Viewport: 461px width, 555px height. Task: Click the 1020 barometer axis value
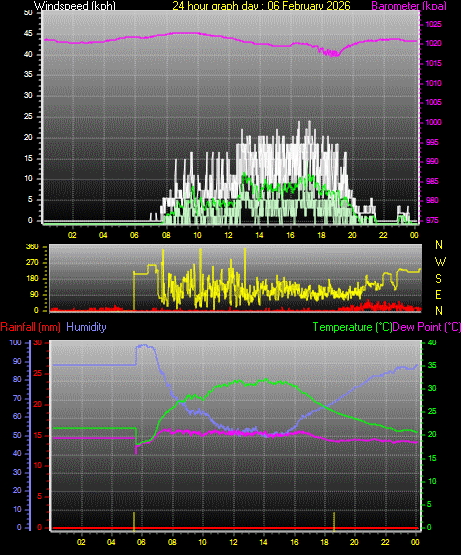(x=433, y=44)
